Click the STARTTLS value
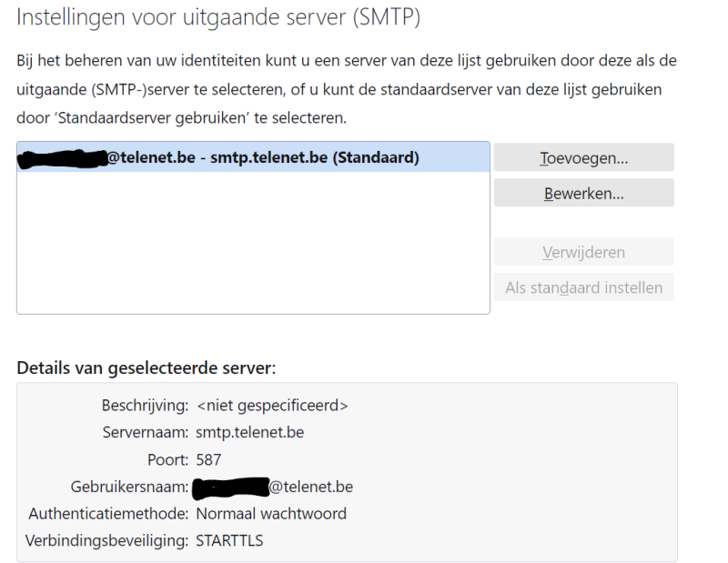 (229, 540)
